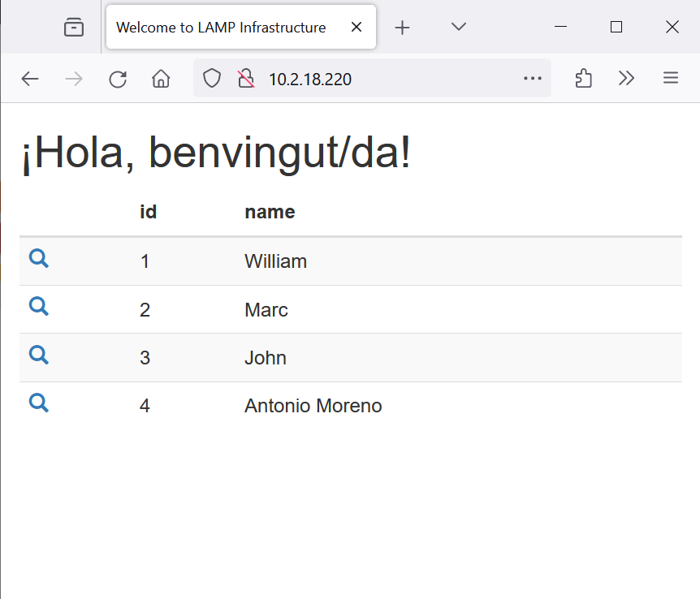Open the page actions ellipsis menu
700x599 pixels.
533,79
